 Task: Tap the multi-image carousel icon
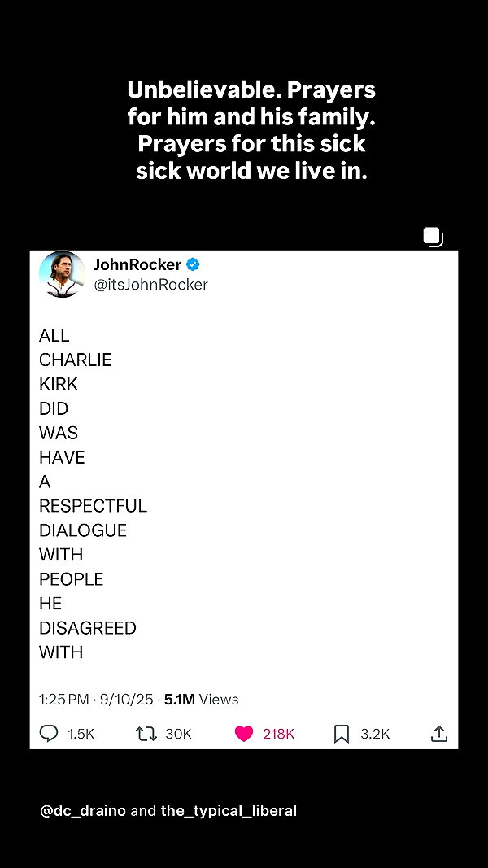[x=434, y=237]
